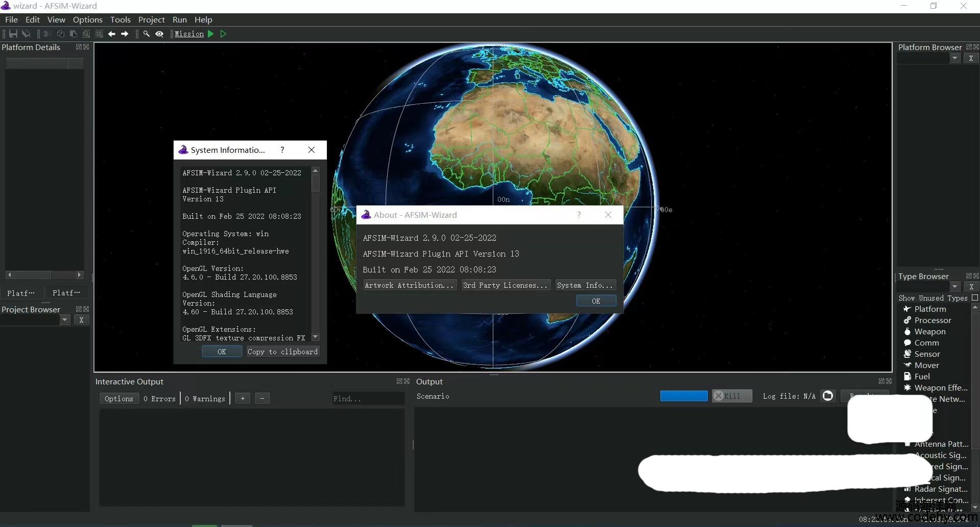Click Platform Details scrollbar left arrow
Image resolution: width=980 pixels, height=527 pixels.
click(9, 275)
